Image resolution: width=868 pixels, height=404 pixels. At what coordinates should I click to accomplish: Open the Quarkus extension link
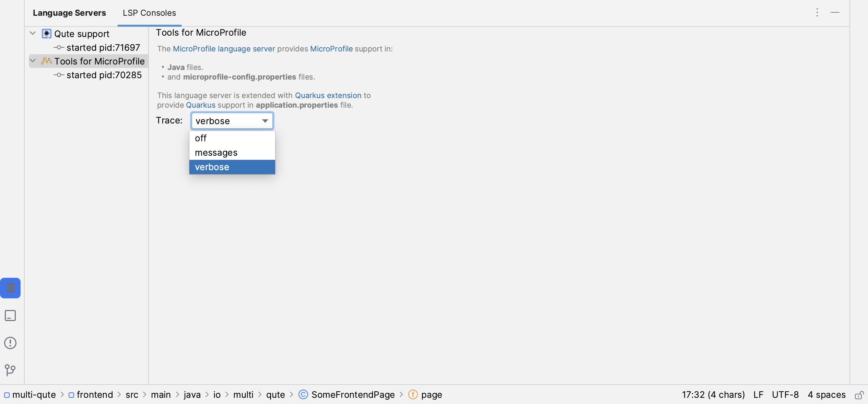(x=328, y=95)
